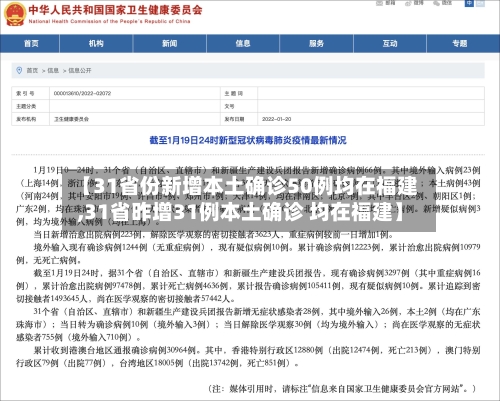Click the 主题词 label cell
This screenshot has width=500, height=401.
pyautogui.click(x=239, y=93)
